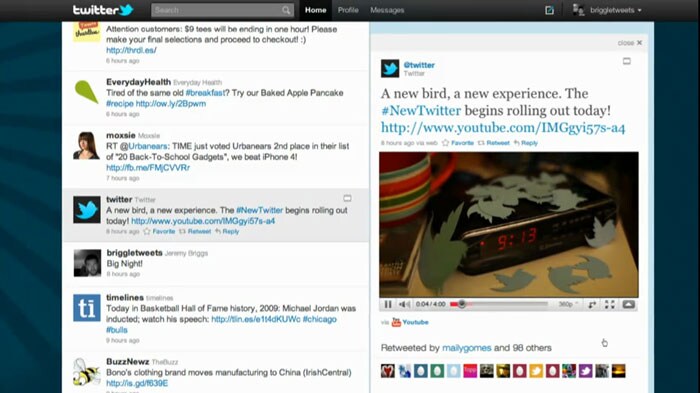
Task: Enter fullscreen video mode
Action: tap(609, 305)
